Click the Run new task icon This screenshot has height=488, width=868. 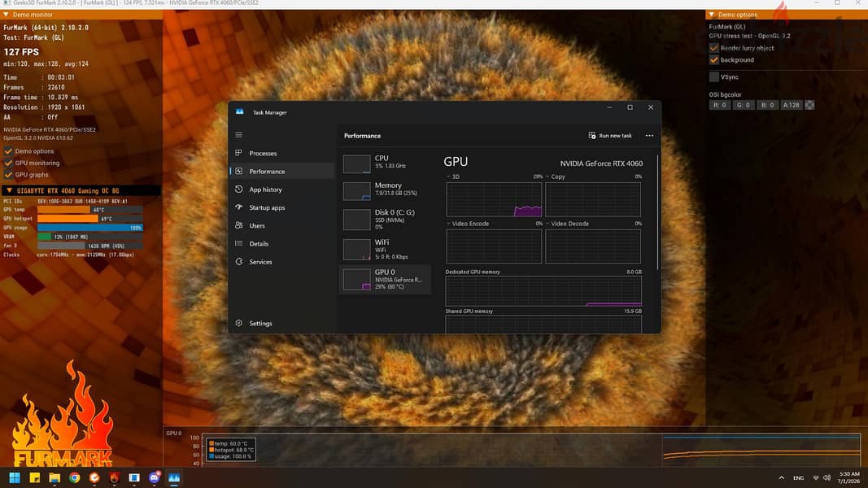click(x=591, y=136)
